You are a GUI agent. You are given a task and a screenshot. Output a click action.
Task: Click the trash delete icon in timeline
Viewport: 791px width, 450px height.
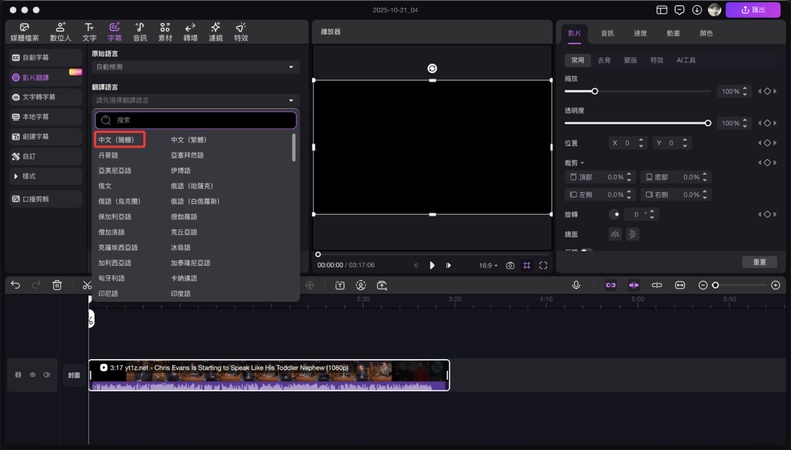[57, 285]
